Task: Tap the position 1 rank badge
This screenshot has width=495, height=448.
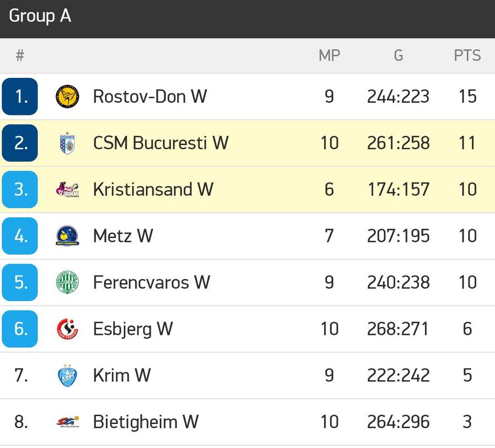Action: [x=20, y=97]
